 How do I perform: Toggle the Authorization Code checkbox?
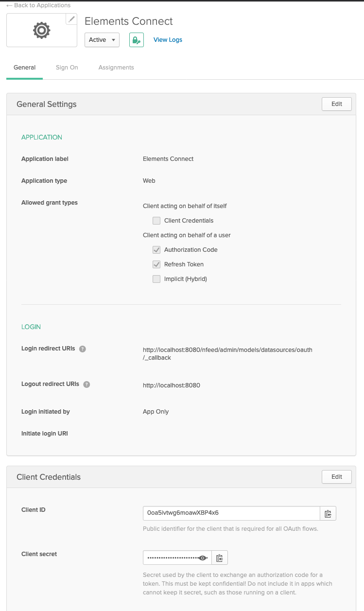[x=156, y=250]
